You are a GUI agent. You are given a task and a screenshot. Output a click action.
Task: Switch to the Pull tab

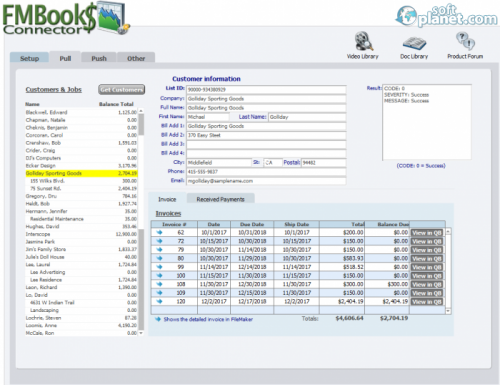point(65,58)
